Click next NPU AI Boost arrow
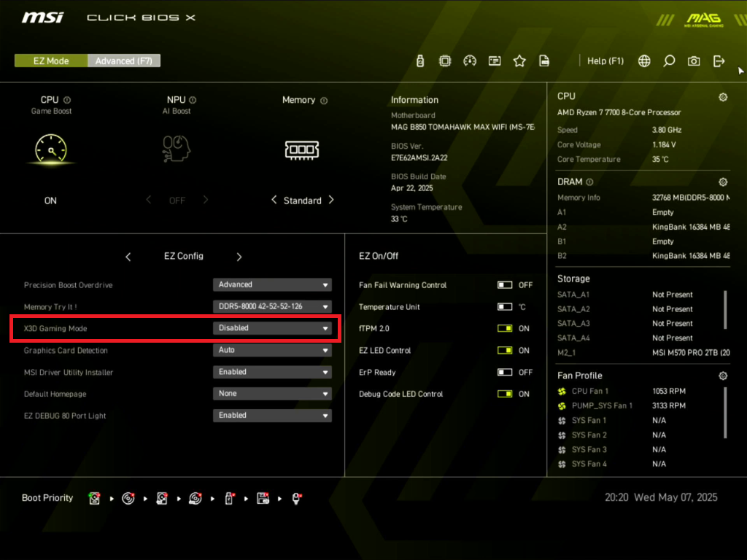747x560 pixels. (205, 200)
